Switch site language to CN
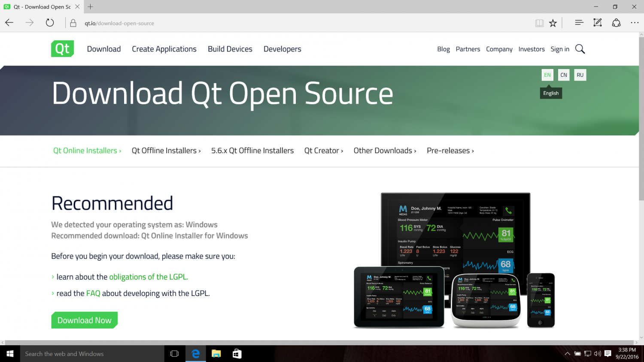 tap(564, 75)
